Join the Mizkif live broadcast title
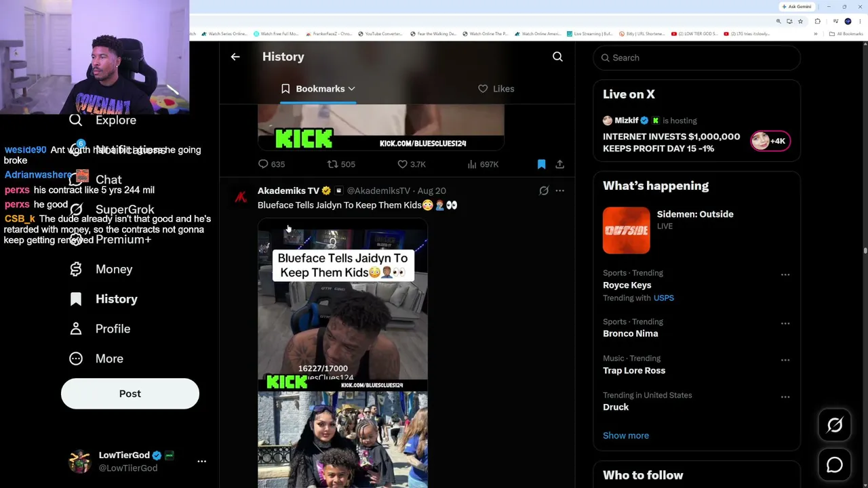Screen dimensions: 868x488 pos(671,142)
